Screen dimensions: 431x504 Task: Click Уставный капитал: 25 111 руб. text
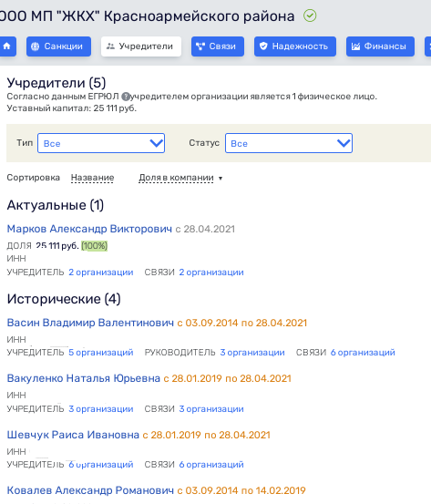point(72,108)
